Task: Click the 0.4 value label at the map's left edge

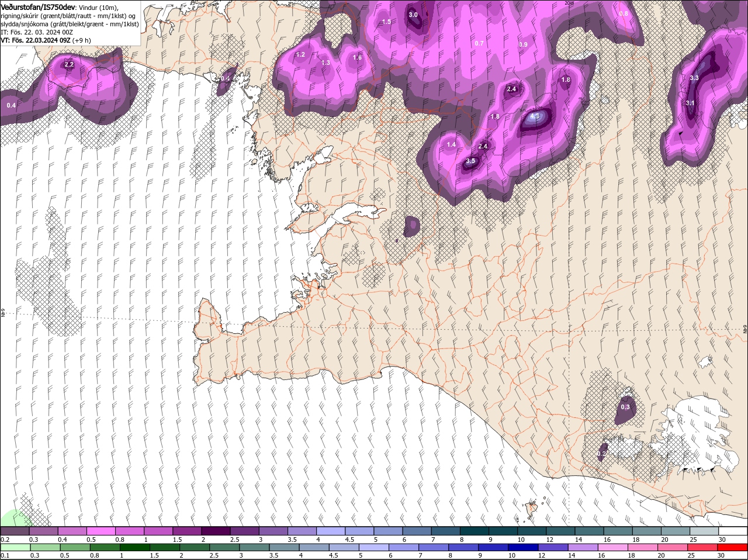Action: (x=11, y=105)
